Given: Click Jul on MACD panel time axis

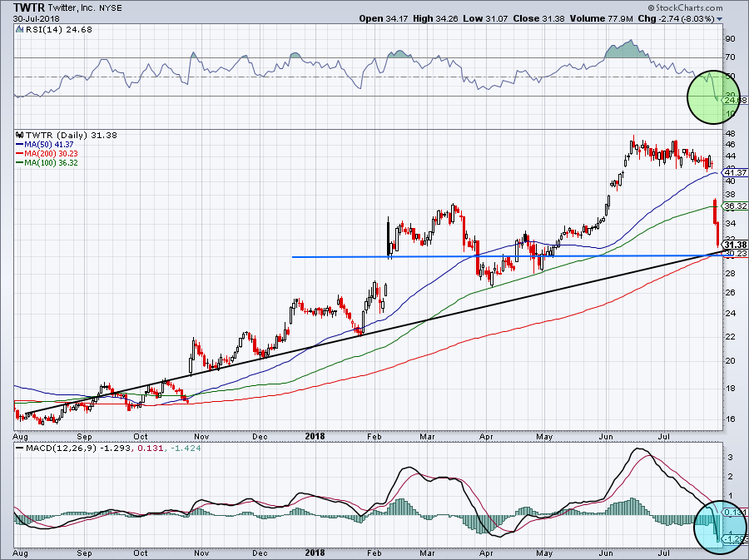Looking at the screenshot, I should tap(663, 553).
